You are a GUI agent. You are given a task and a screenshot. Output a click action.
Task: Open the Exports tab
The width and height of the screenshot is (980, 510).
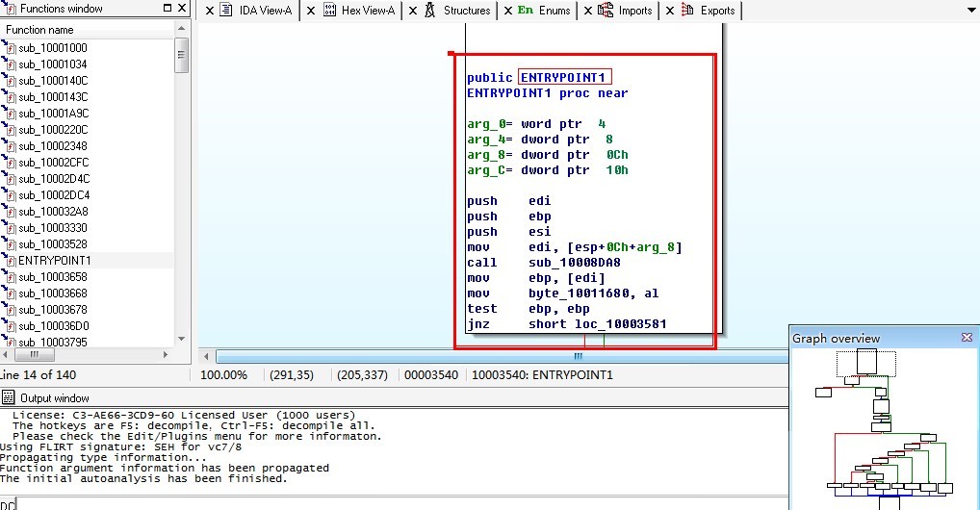717,11
